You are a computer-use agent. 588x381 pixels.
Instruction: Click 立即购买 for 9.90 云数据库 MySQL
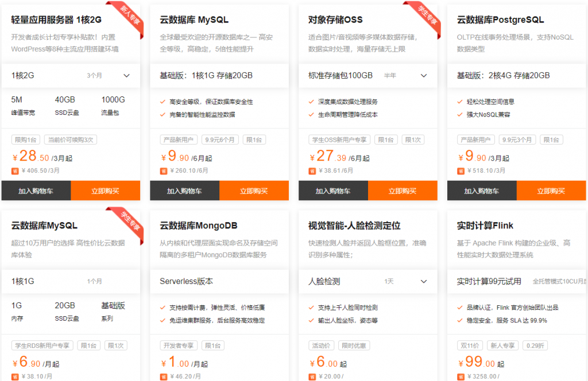click(x=254, y=190)
